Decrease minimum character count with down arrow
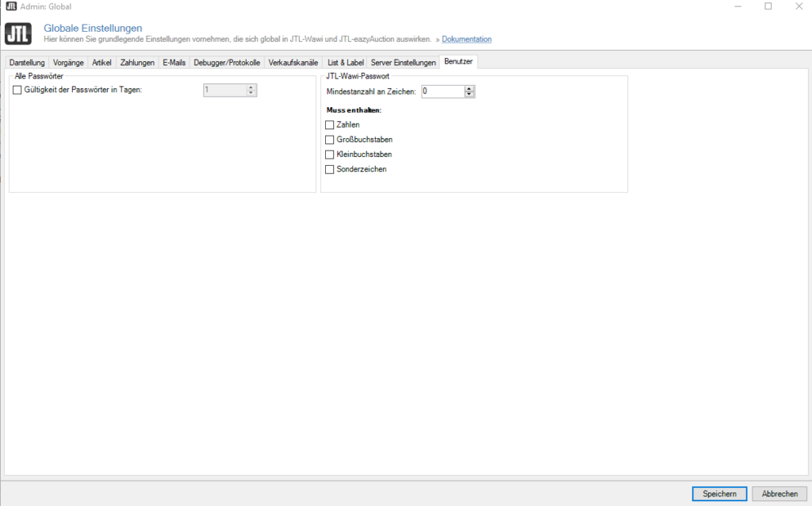 pos(469,94)
